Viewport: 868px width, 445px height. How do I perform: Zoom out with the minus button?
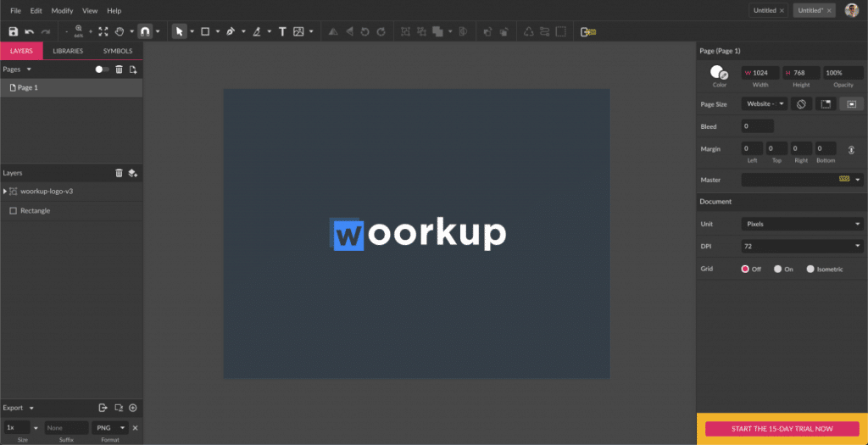pos(66,32)
